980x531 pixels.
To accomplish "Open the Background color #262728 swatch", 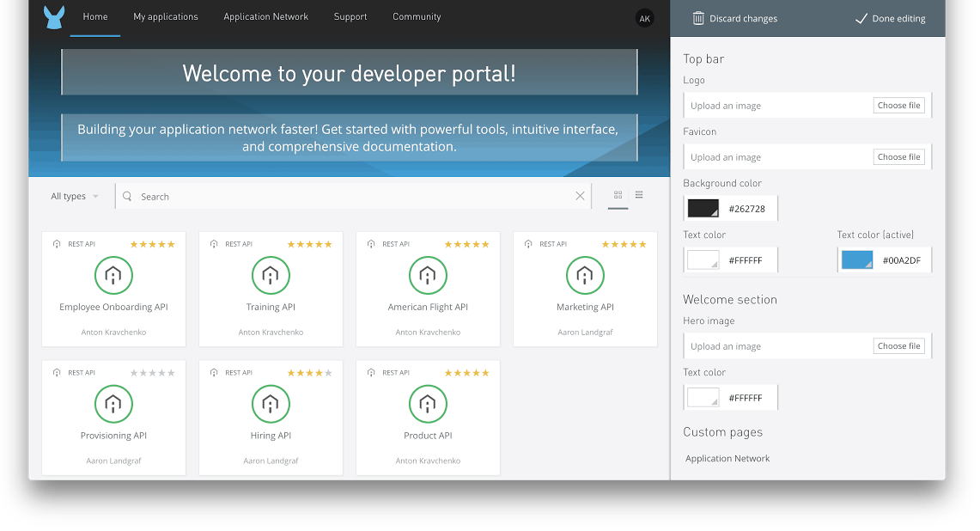I will [703, 208].
